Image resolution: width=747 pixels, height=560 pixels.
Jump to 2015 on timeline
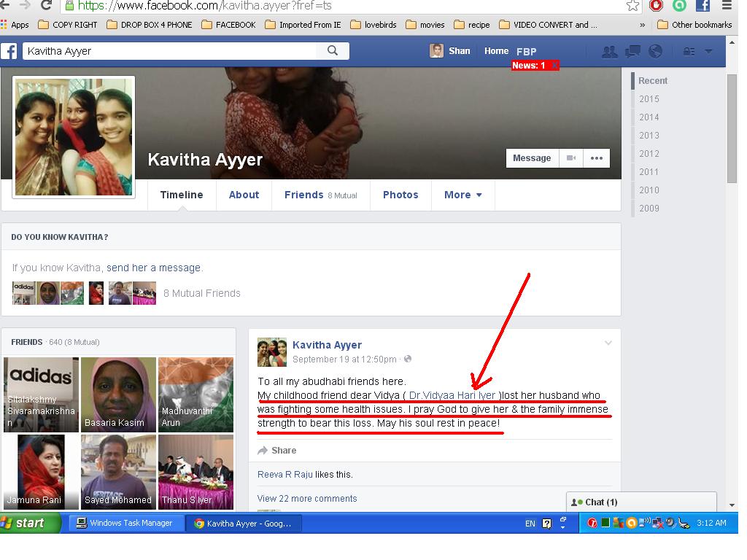coord(649,99)
